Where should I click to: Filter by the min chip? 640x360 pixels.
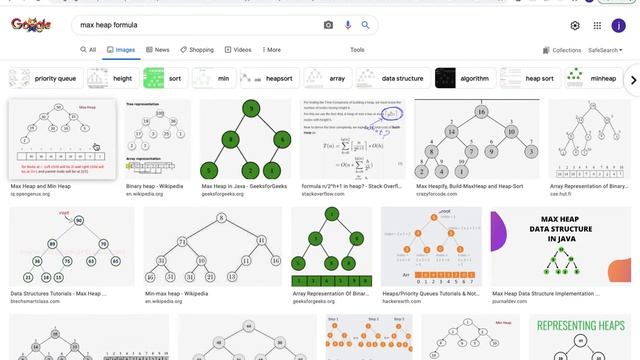coord(214,78)
